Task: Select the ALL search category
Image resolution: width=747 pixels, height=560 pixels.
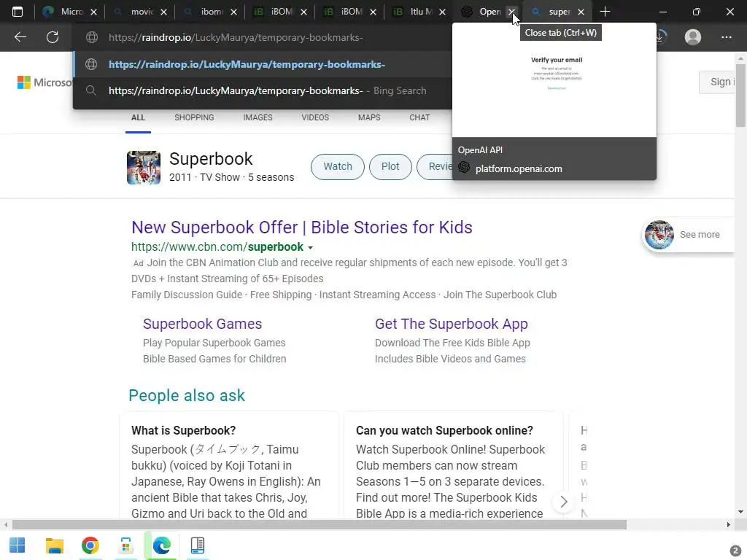Action: click(138, 117)
